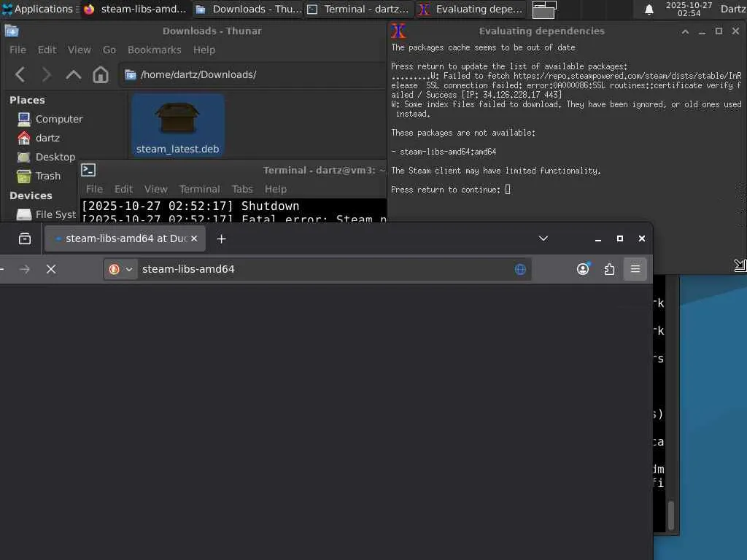Open the Terminal window's Terminal menu
The height and width of the screenshot is (560, 747).
tap(200, 189)
